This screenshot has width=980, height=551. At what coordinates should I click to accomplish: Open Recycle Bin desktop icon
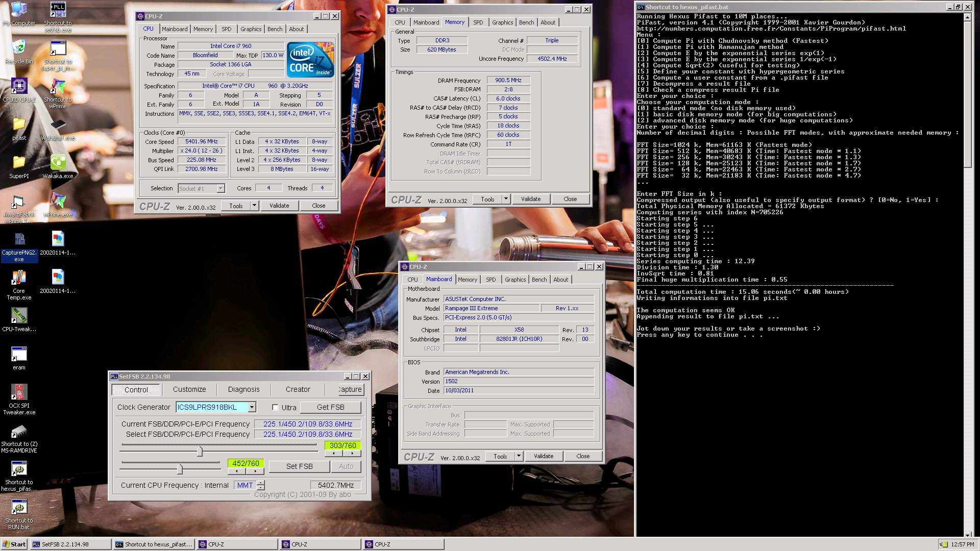[19, 52]
